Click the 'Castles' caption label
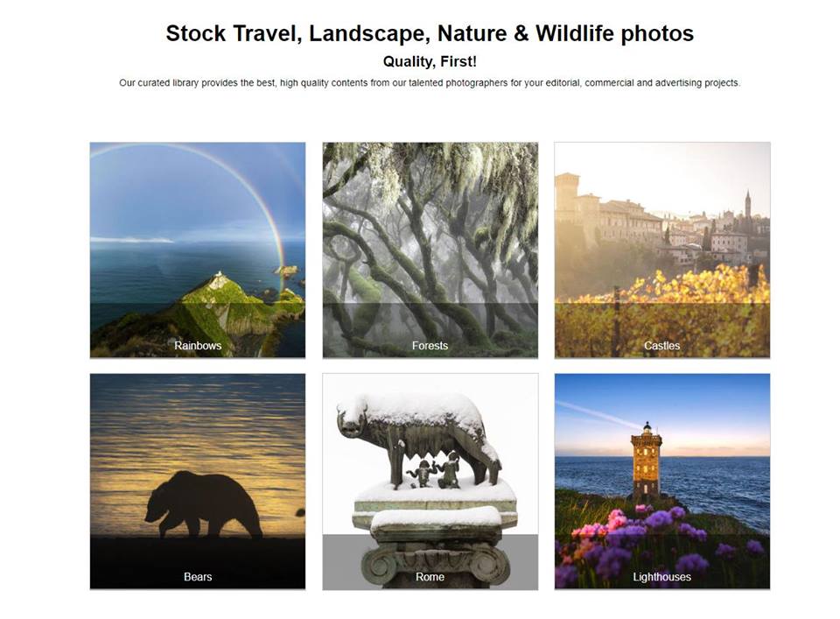Screen dimensions: 840x619 click(x=661, y=346)
